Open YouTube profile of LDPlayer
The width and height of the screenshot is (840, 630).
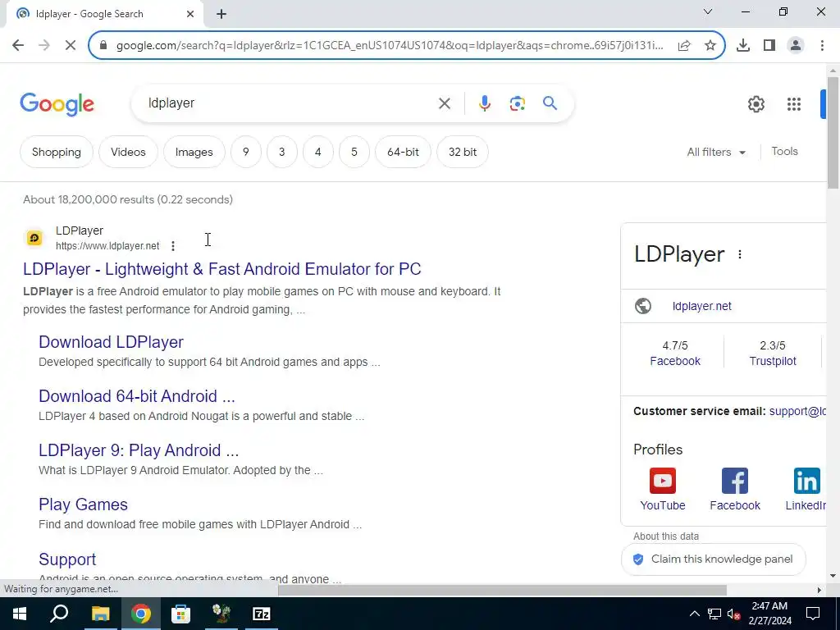[x=663, y=489]
